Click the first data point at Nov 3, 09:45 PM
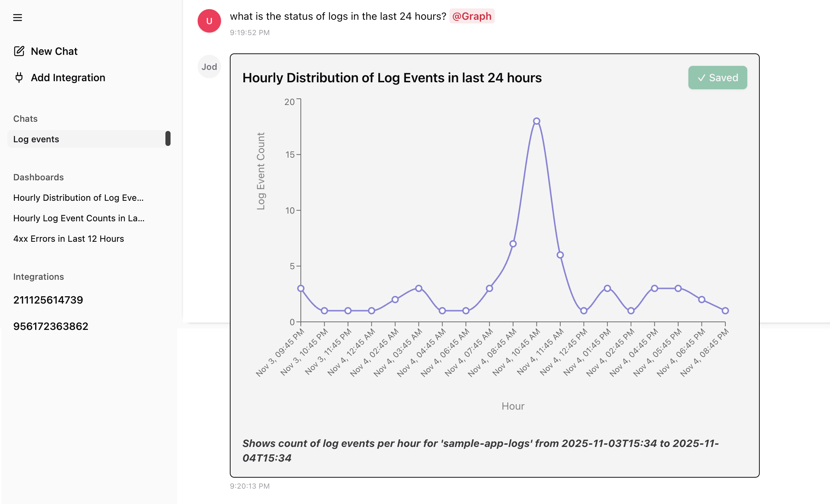This screenshot has height=504, width=830. (x=301, y=288)
